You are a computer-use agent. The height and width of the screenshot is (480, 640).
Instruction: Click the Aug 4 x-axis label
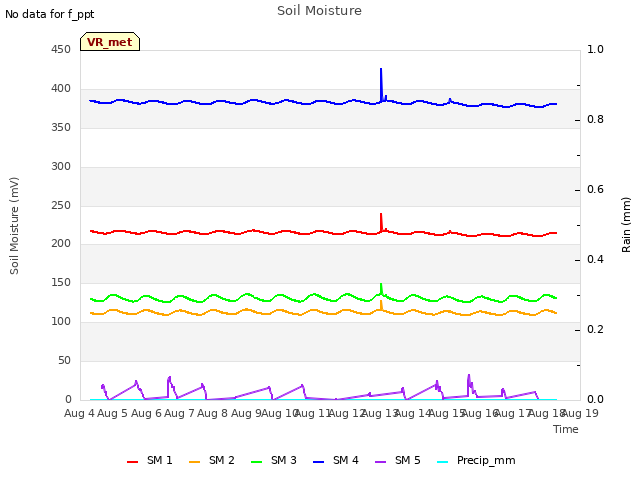coord(79,413)
